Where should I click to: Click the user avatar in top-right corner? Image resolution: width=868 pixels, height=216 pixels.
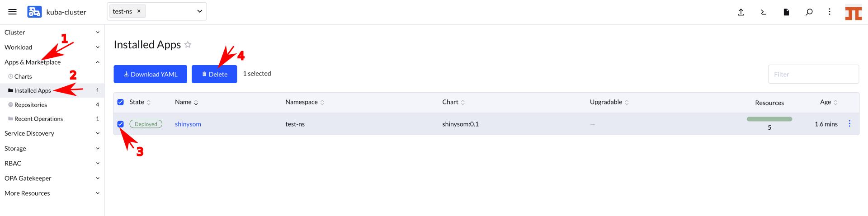pyautogui.click(x=854, y=13)
